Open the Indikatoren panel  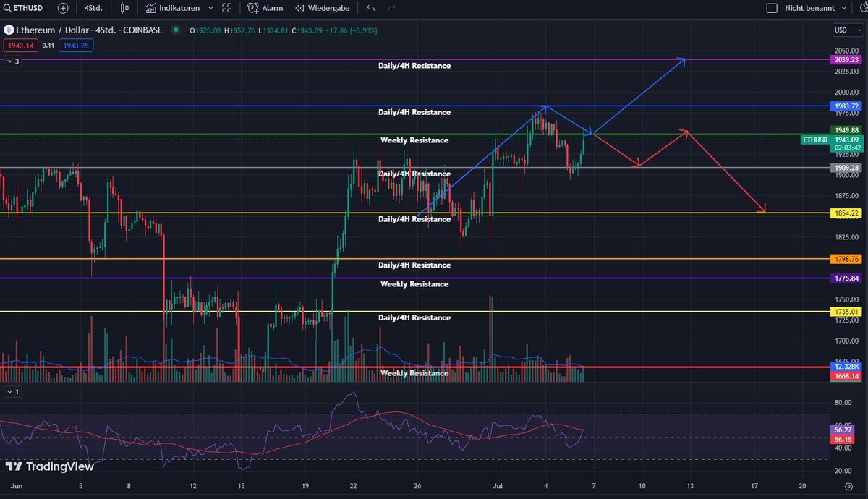(x=173, y=8)
